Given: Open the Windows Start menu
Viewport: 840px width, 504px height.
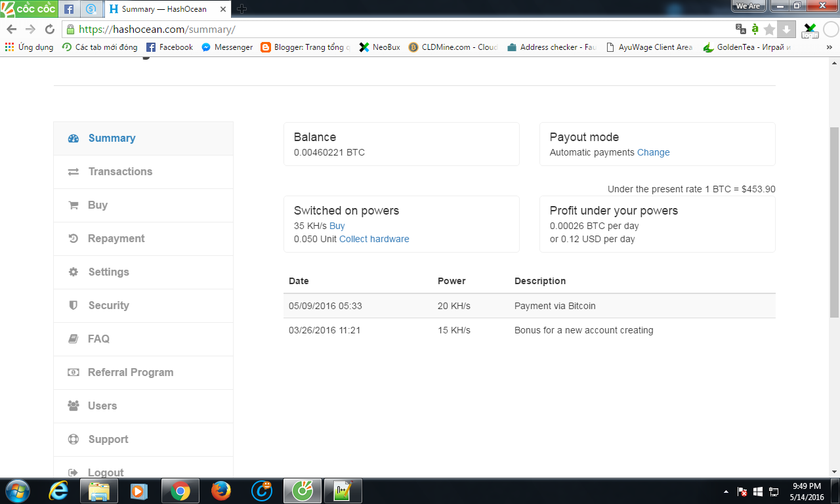Looking at the screenshot, I should pyautogui.click(x=17, y=491).
